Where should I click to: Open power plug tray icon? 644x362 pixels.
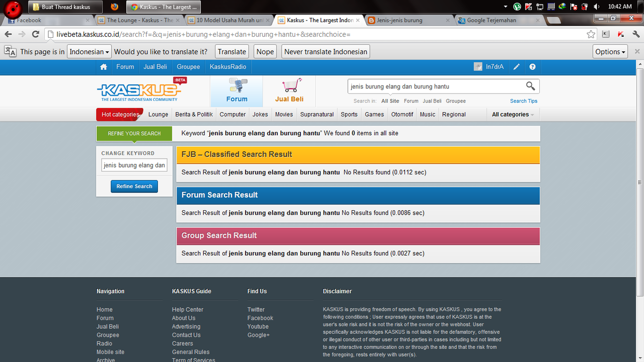click(584, 7)
